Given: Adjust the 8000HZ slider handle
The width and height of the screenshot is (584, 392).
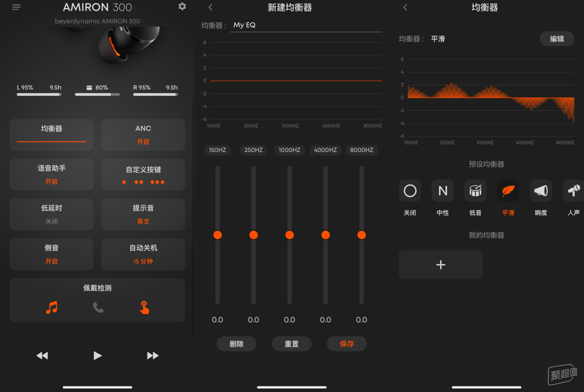Looking at the screenshot, I should pos(361,235).
